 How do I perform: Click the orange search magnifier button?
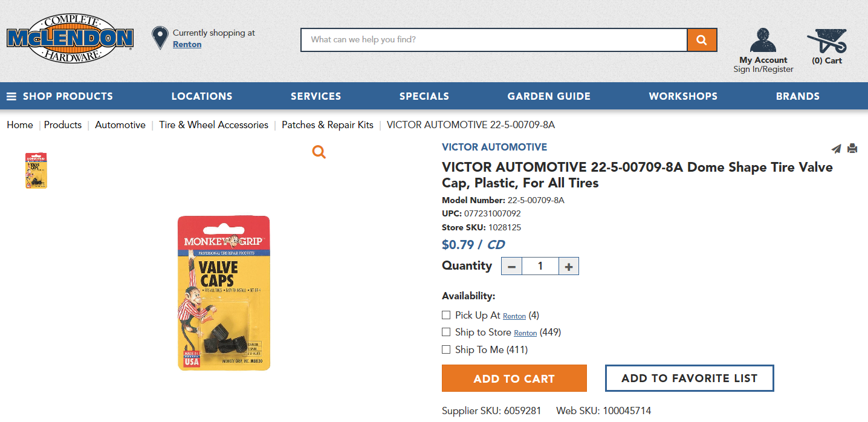pyautogui.click(x=702, y=40)
